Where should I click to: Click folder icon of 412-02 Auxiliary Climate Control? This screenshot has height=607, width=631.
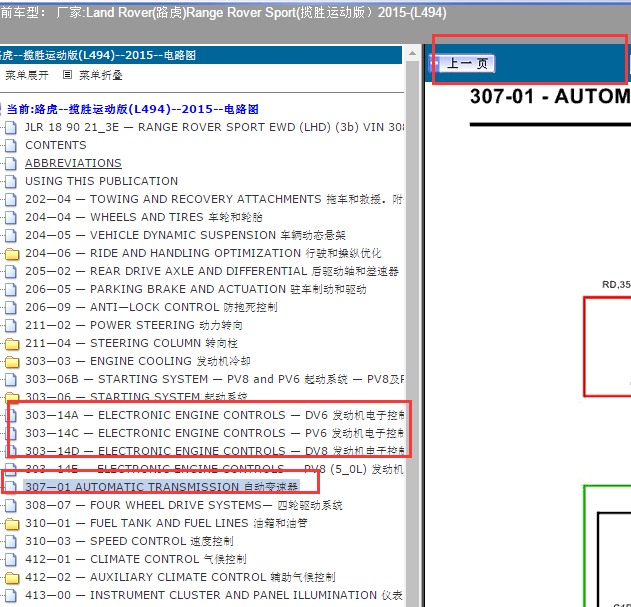coord(12,579)
